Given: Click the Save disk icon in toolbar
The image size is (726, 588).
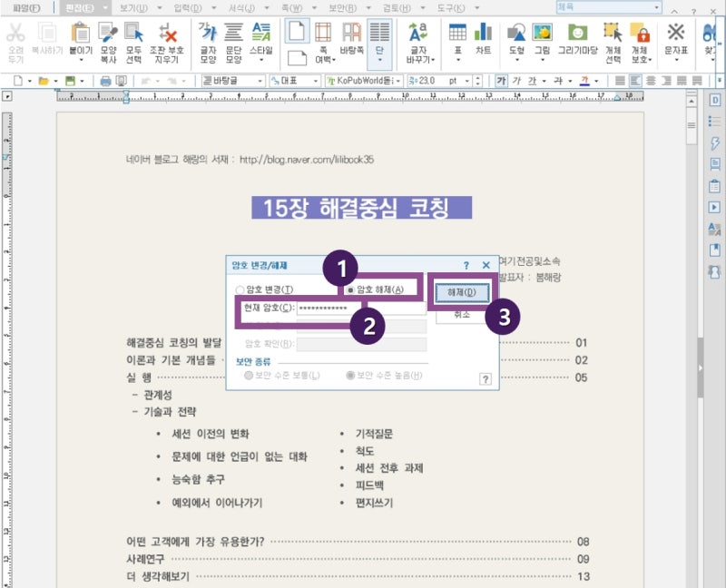Looking at the screenshot, I should 70,81.
